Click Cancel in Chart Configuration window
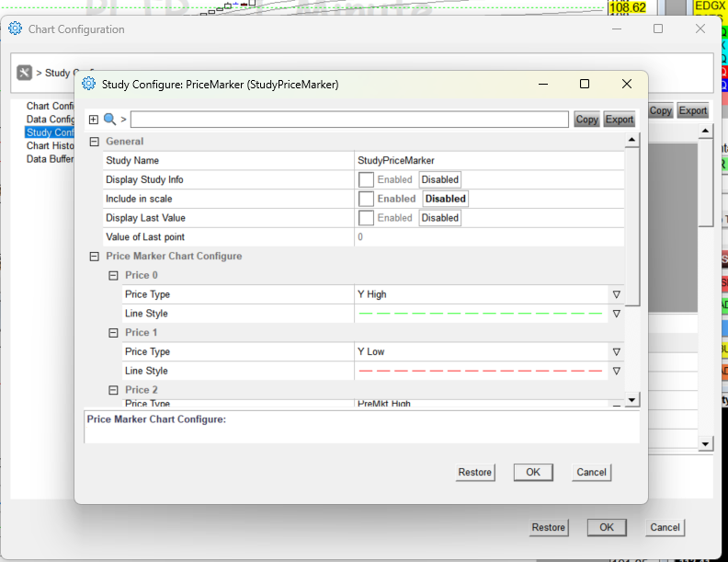Viewport: 728px width, 562px height. pos(665,528)
